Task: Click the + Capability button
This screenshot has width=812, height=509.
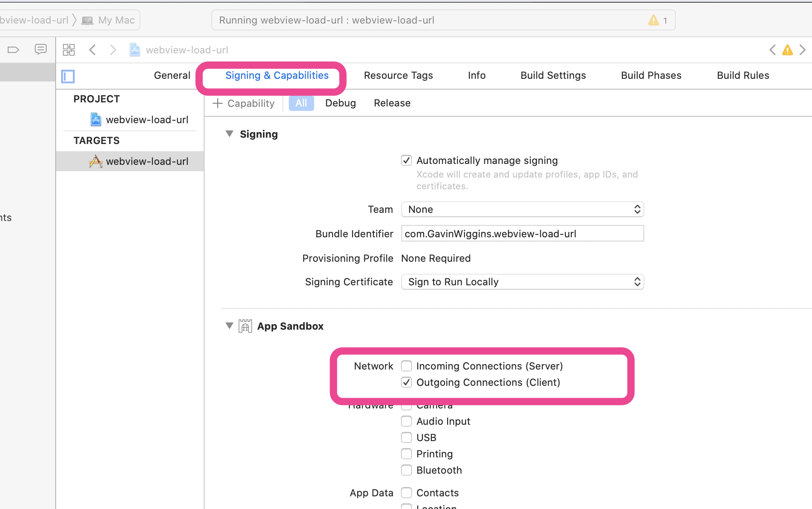Action: pyautogui.click(x=244, y=103)
